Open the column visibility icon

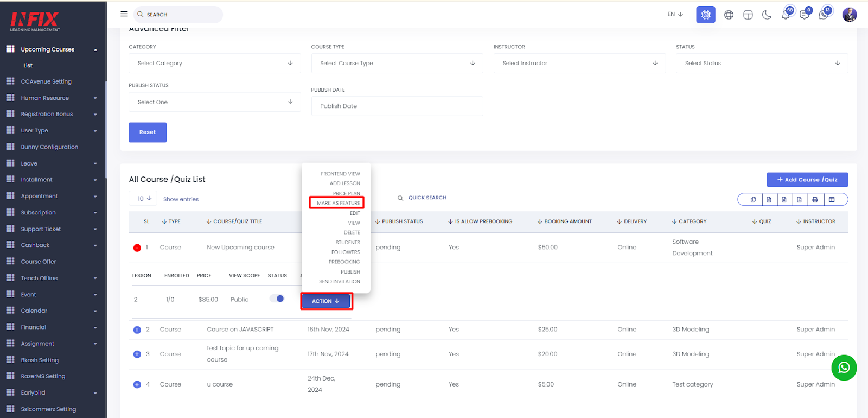(832, 200)
